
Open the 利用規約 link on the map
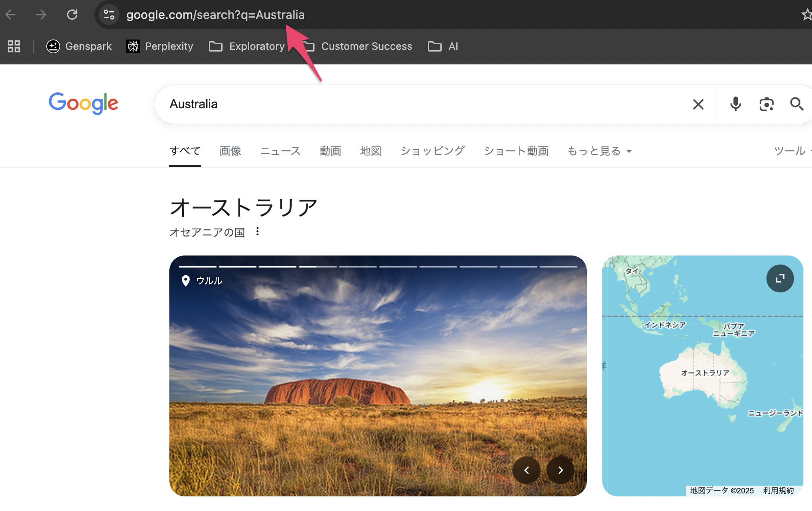click(778, 491)
